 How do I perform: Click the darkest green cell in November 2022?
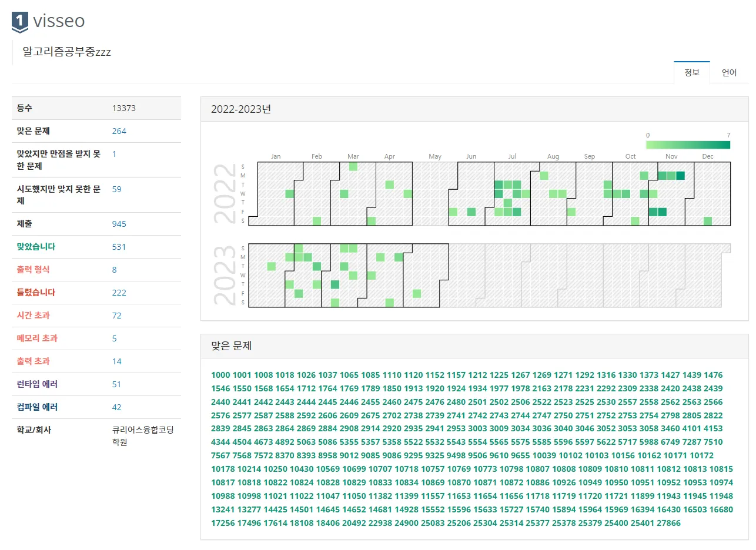(680, 176)
